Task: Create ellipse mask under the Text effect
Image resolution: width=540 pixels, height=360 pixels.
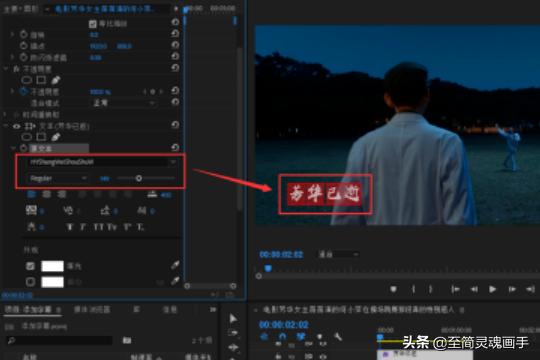Action: 27,137
